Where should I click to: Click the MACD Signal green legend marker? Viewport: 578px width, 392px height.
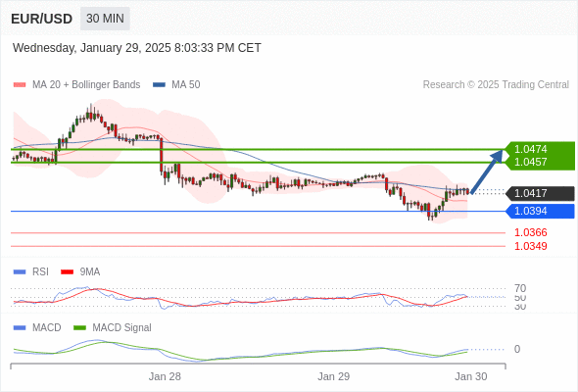[x=79, y=327]
